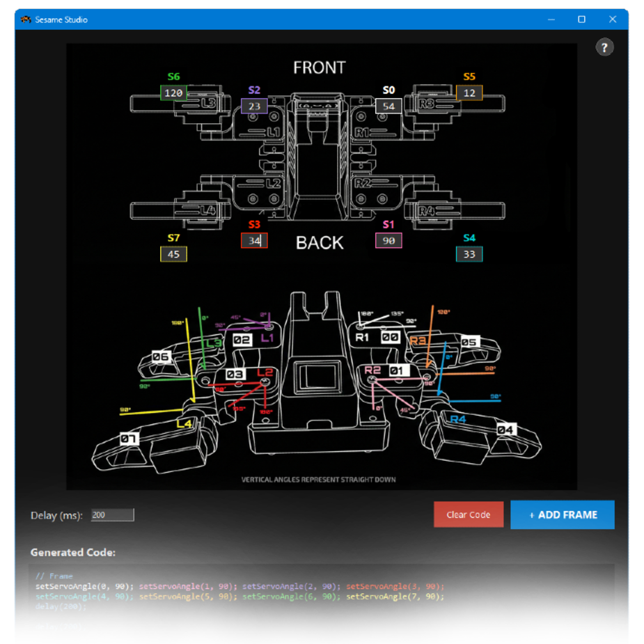Viewport: 644px width, 644px height.
Task: Edit the S3 servo angle field showing 34
Action: pos(254,241)
